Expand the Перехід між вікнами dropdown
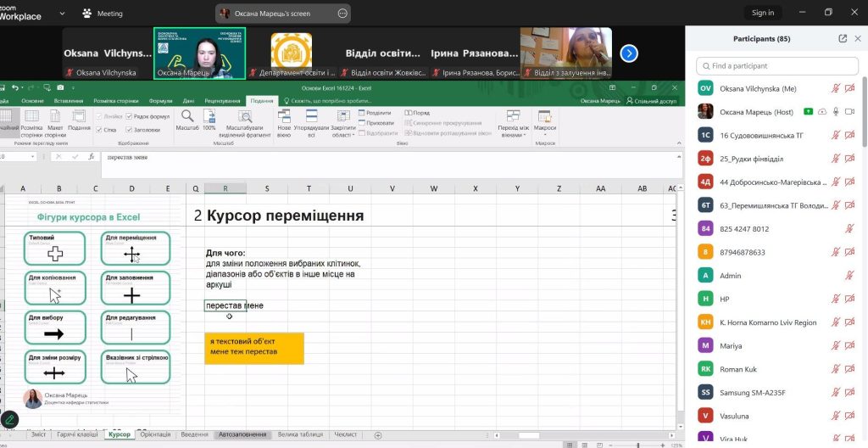This screenshot has width=868, height=448. 513,123
